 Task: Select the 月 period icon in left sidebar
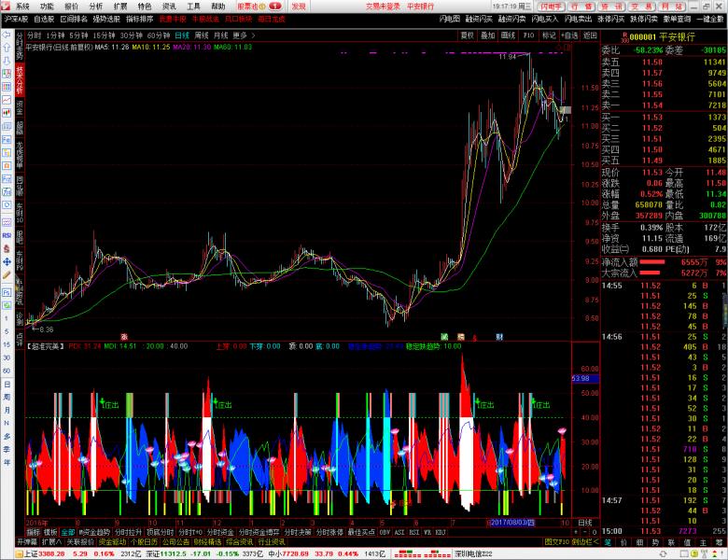(7, 410)
